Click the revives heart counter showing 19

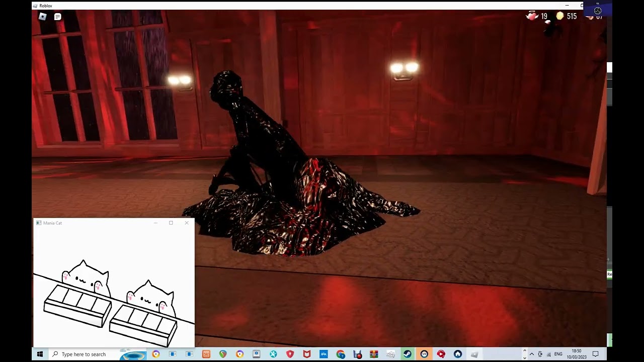coord(537,17)
